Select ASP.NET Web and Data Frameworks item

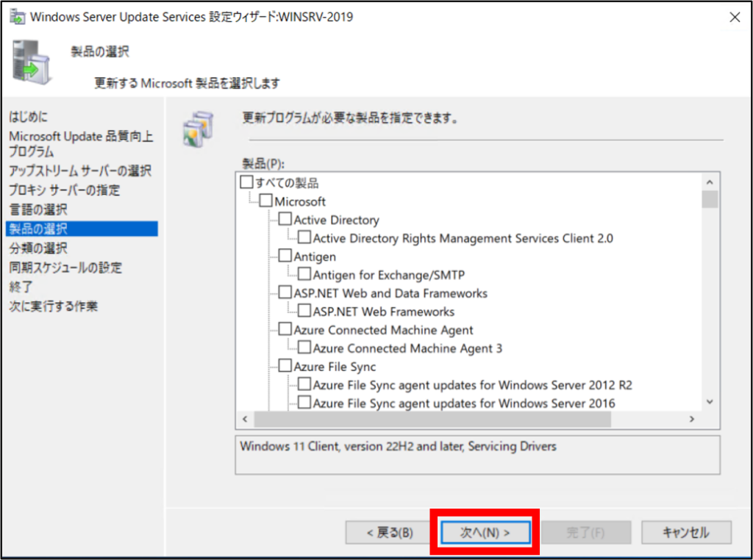click(x=390, y=293)
